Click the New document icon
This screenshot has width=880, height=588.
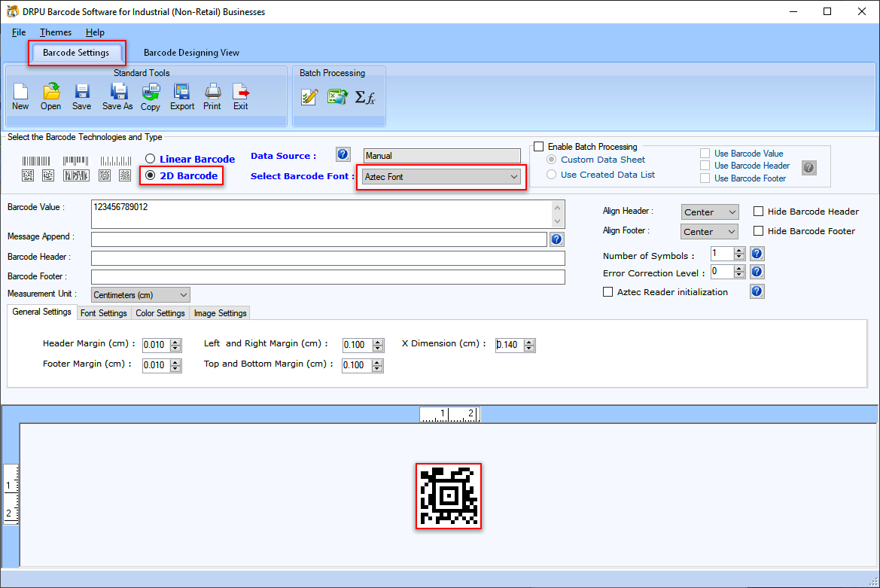(x=21, y=97)
